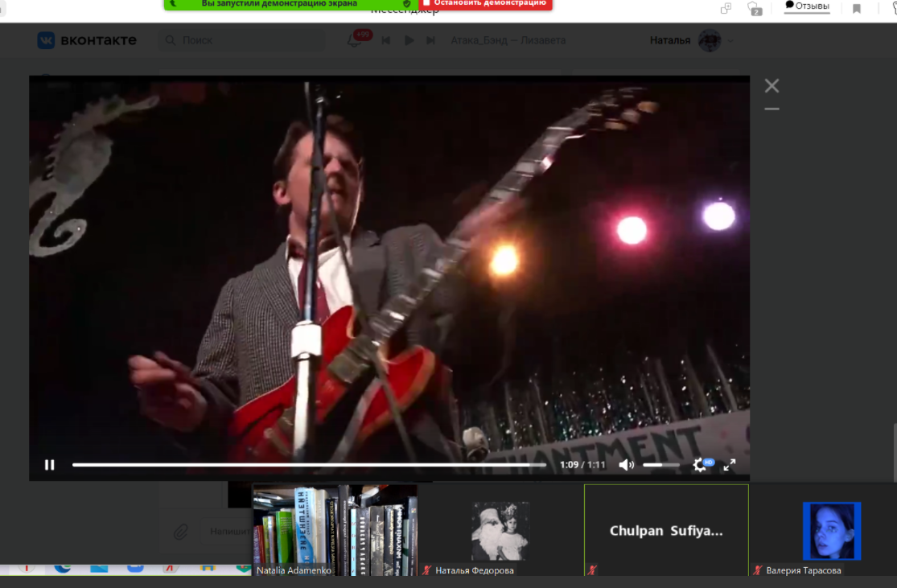Close the video player overlay
The image size is (897, 588).
tap(772, 86)
